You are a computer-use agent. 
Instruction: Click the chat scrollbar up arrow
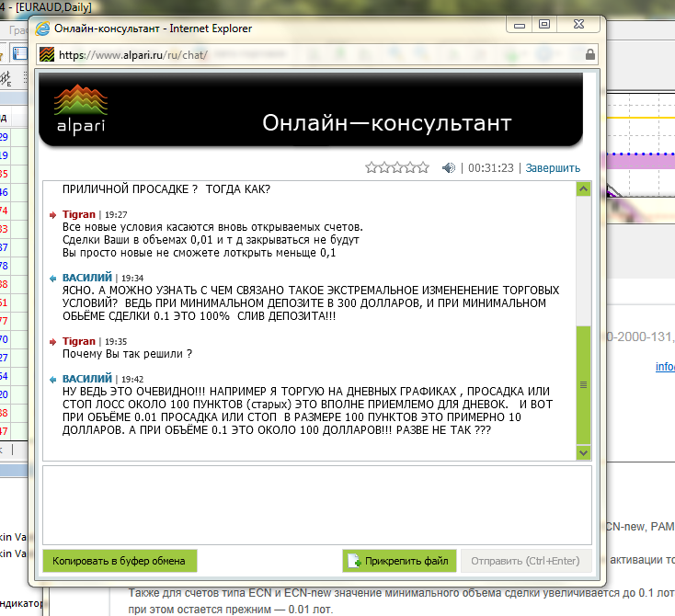pos(583,189)
